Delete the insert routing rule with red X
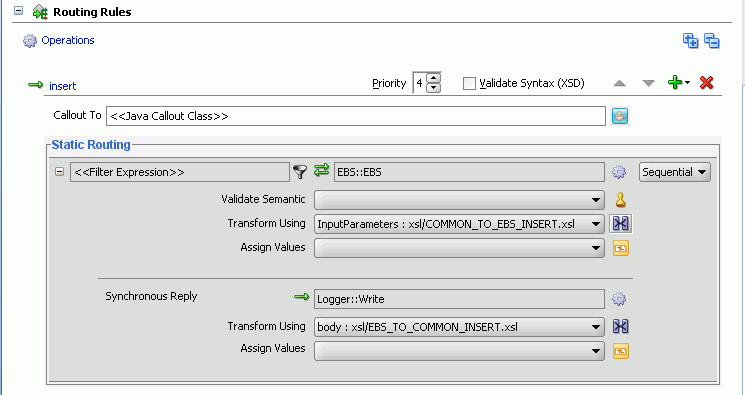Screen dimensions: 745x395 pos(707,83)
